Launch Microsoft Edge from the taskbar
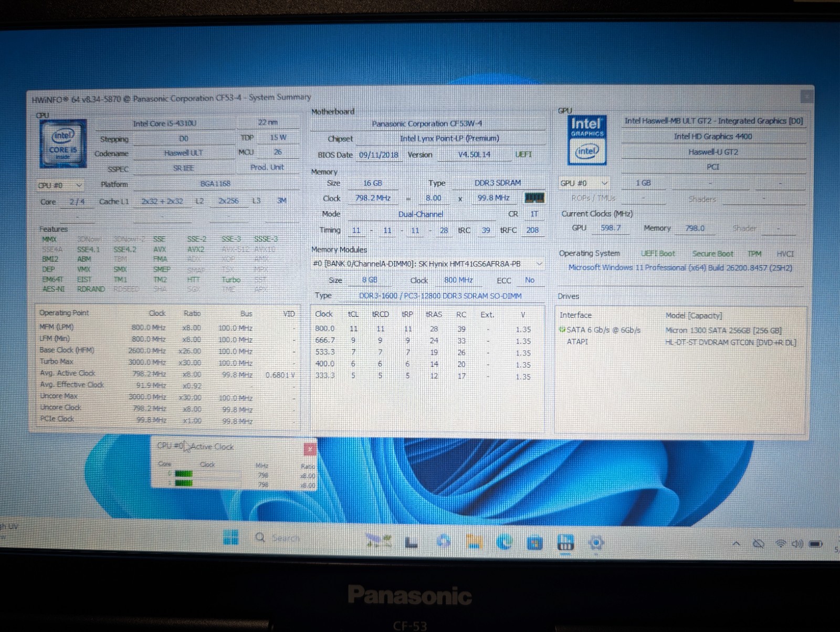This screenshot has width=840, height=632. click(504, 542)
